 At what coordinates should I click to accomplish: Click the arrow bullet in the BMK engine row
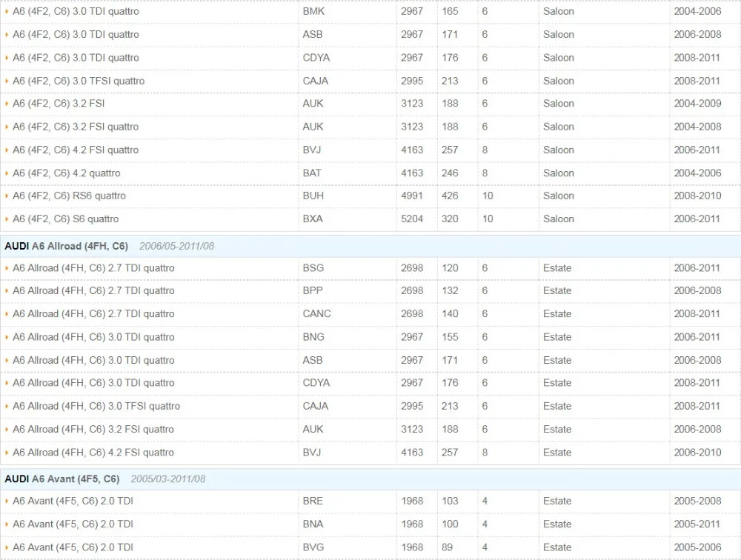pyautogui.click(x=7, y=11)
